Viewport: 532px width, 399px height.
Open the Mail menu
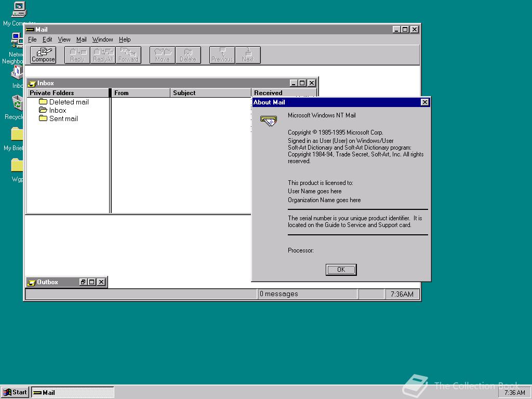pyautogui.click(x=82, y=39)
